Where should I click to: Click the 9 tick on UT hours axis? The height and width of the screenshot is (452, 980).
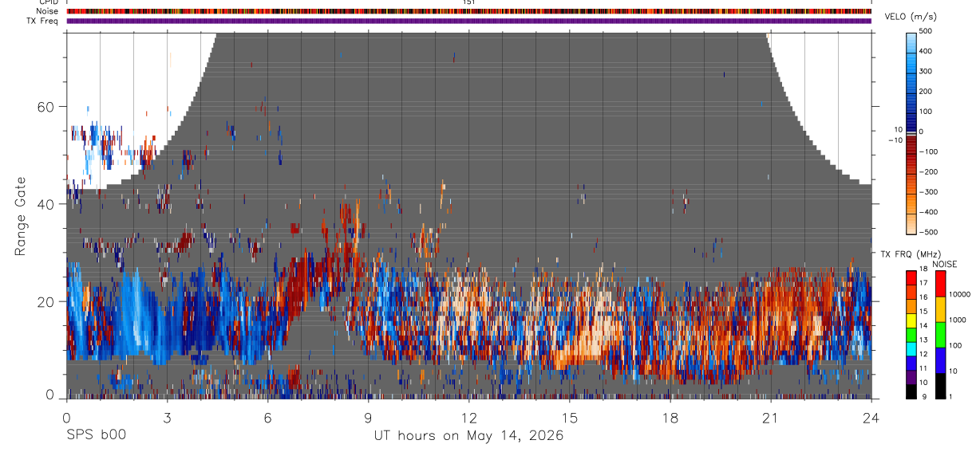(368, 416)
